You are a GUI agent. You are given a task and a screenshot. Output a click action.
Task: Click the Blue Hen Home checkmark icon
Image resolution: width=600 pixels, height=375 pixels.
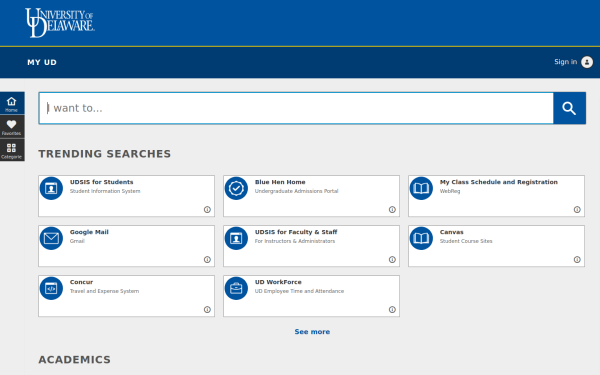(x=236, y=188)
